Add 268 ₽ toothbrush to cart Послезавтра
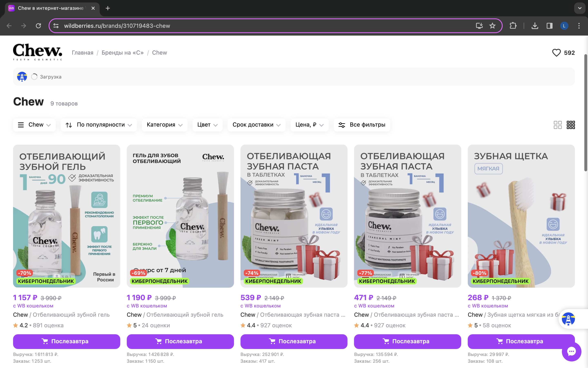This screenshot has height=368, width=588. click(x=521, y=341)
